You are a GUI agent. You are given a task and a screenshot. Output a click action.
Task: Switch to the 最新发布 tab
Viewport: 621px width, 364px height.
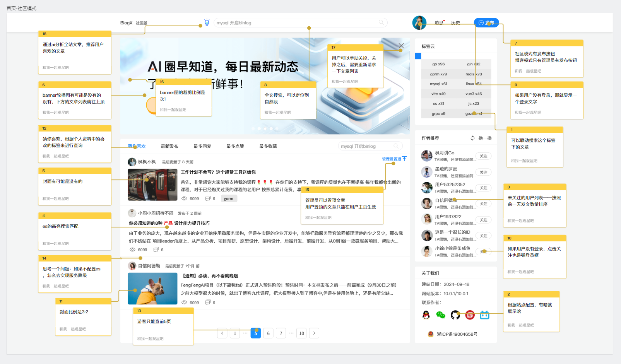click(169, 146)
